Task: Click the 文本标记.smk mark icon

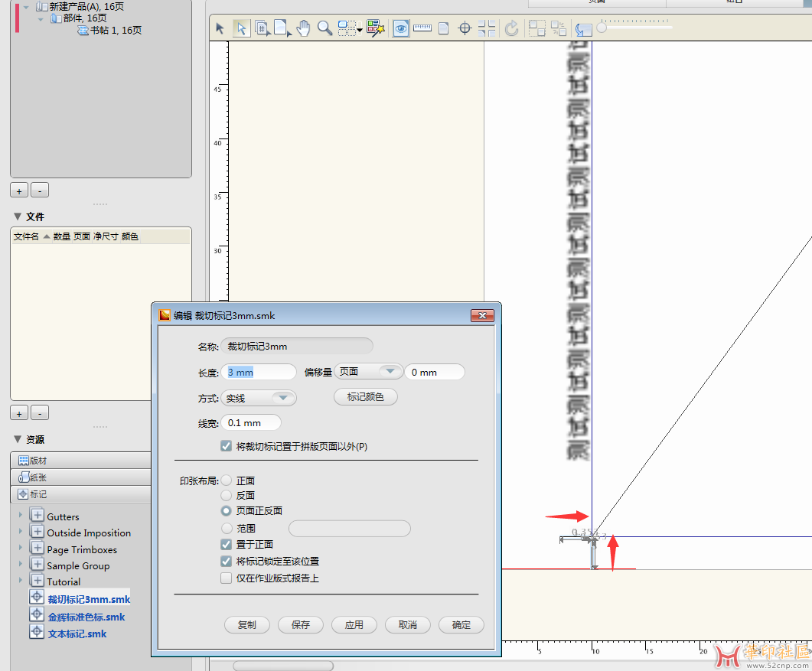Action: coord(37,632)
